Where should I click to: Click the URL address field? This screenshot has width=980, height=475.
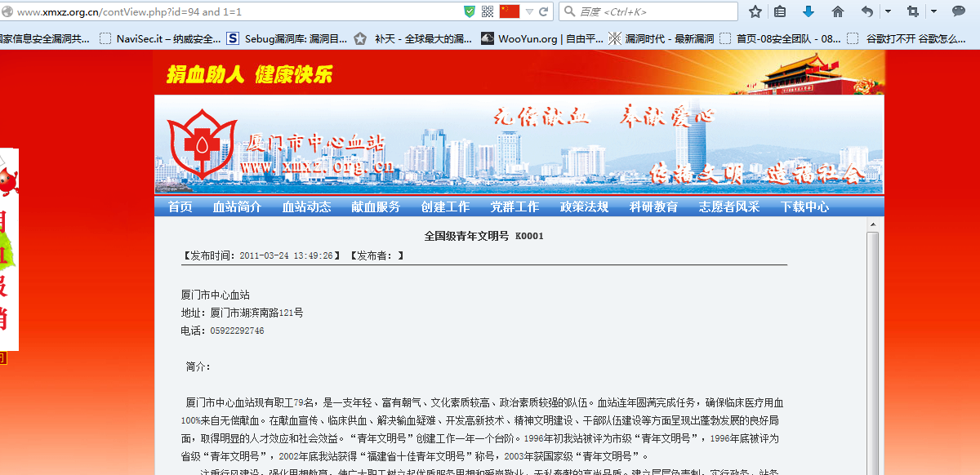[x=237, y=12]
